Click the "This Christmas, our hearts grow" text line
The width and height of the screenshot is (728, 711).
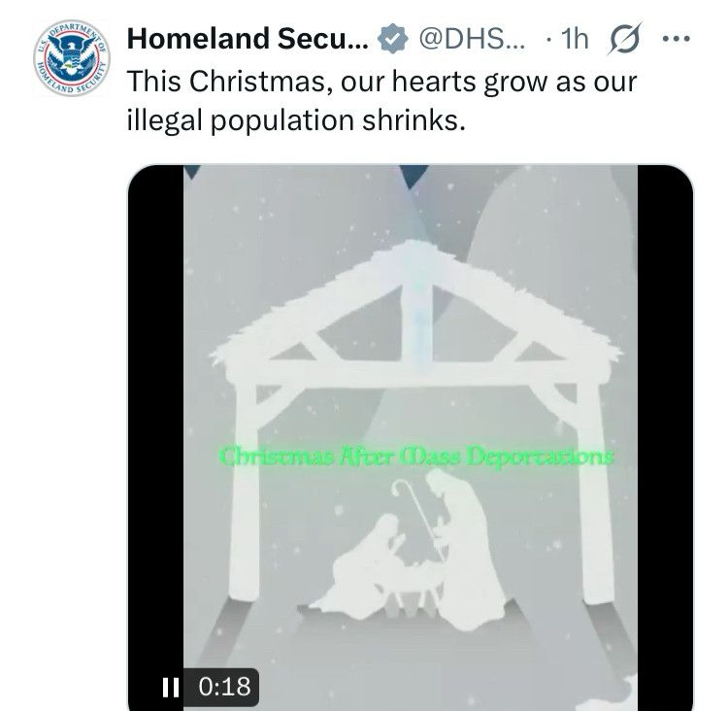[x=381, y=82]
